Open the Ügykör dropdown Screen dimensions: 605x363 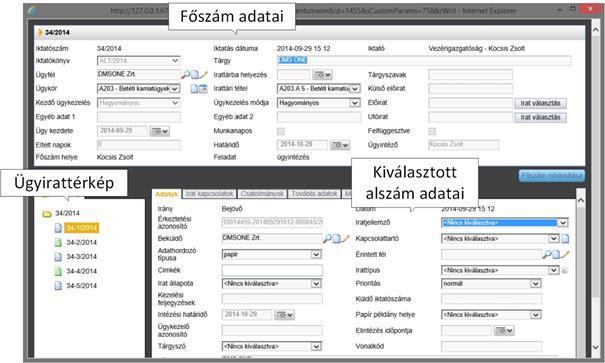click(x=175, y=89)
